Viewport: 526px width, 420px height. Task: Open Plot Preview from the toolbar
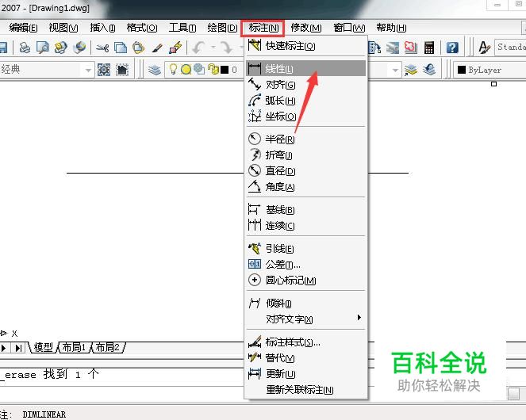43,48
